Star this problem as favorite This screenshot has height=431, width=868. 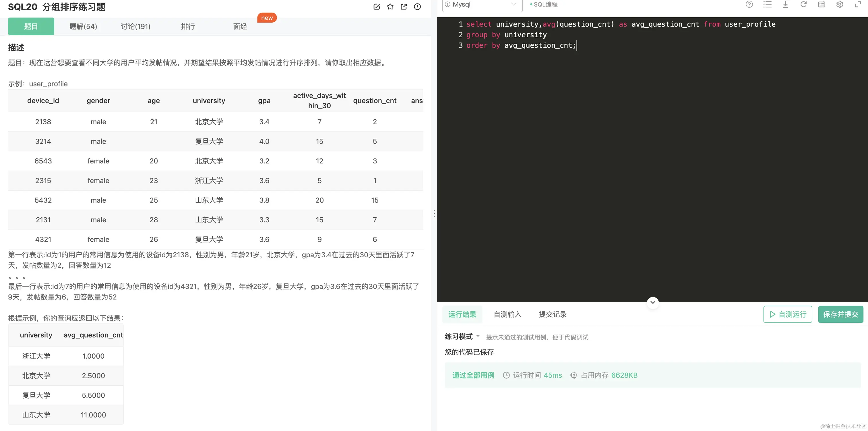(390, 7)
